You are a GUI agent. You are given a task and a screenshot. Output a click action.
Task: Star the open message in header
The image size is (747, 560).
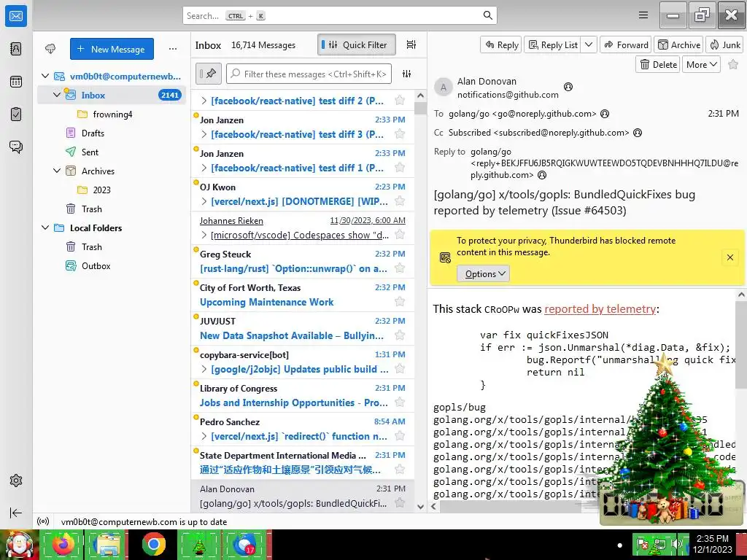coord(733,64)
